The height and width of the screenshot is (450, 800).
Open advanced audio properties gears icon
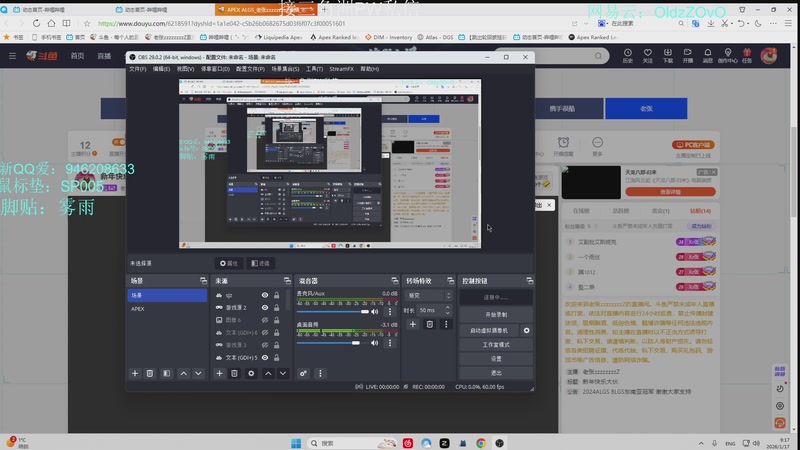[x=303, y=373]
